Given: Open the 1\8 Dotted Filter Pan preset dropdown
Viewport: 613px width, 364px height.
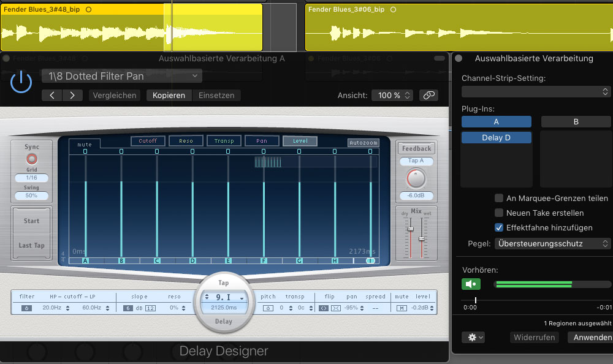Looking at the screenshot, I should click(x=121, y=76).
